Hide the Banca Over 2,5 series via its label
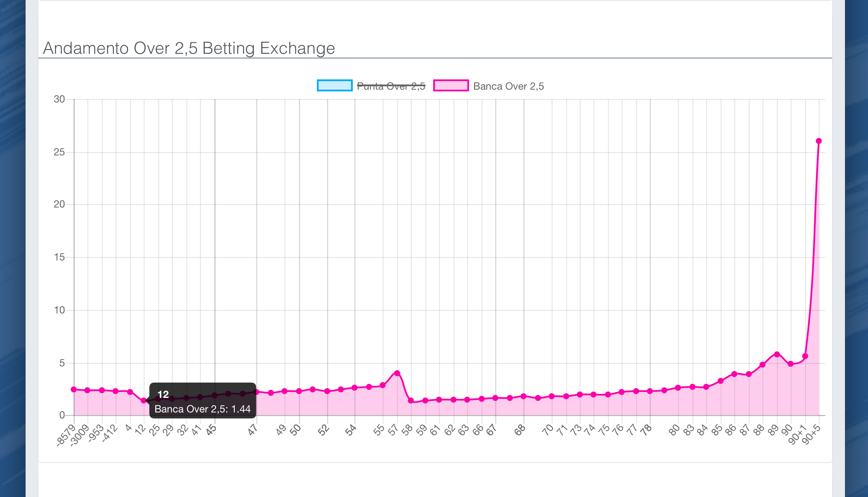 click(508, 86)
